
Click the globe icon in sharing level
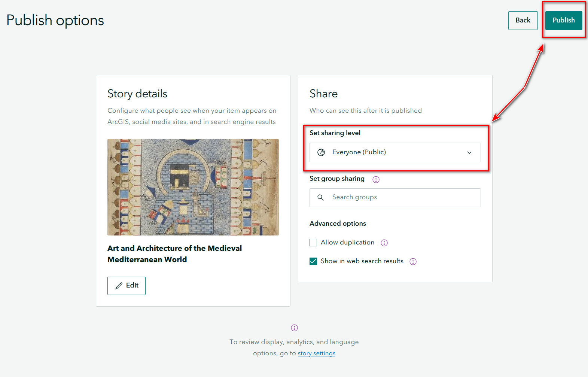point(321,152)
